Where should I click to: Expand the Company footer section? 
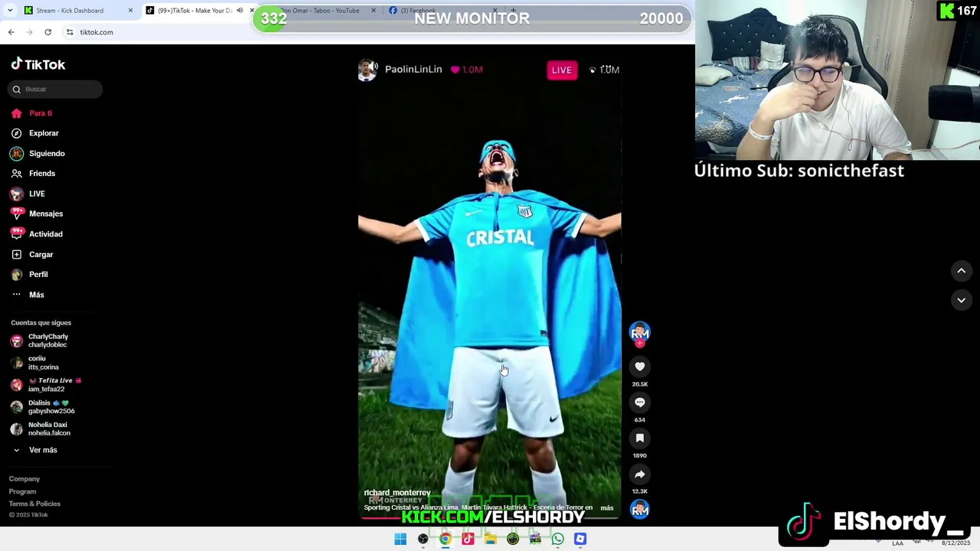point(24,479)
